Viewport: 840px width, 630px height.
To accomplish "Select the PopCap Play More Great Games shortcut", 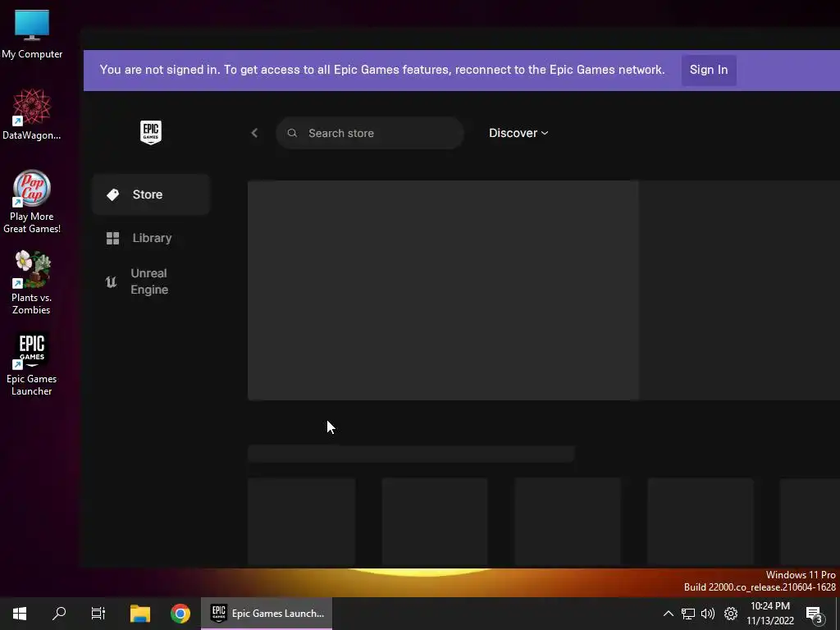I will click(32, 202).
